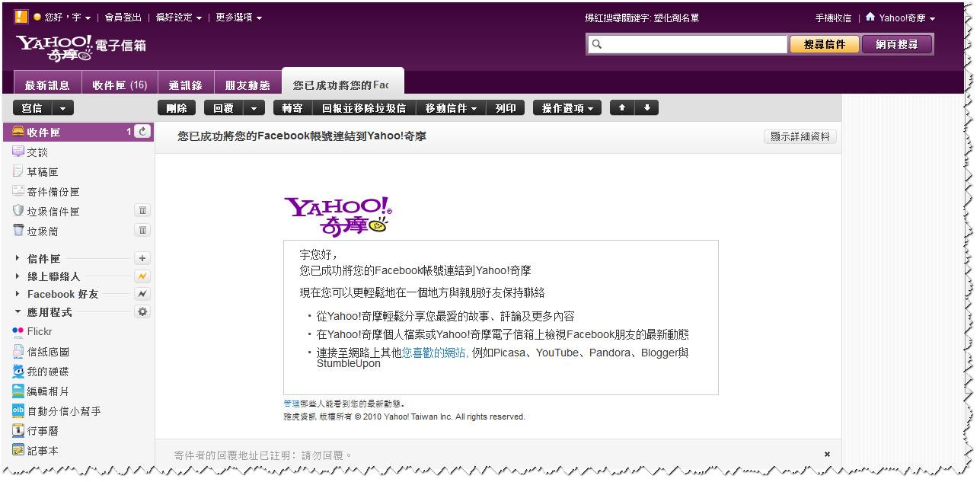Click the 信紙底圖 stationery icon
Screen dimensions: 980x482
click(18, 351)
